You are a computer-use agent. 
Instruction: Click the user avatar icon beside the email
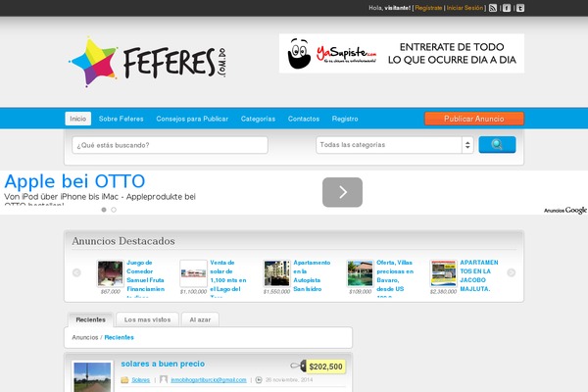[164, 379]
